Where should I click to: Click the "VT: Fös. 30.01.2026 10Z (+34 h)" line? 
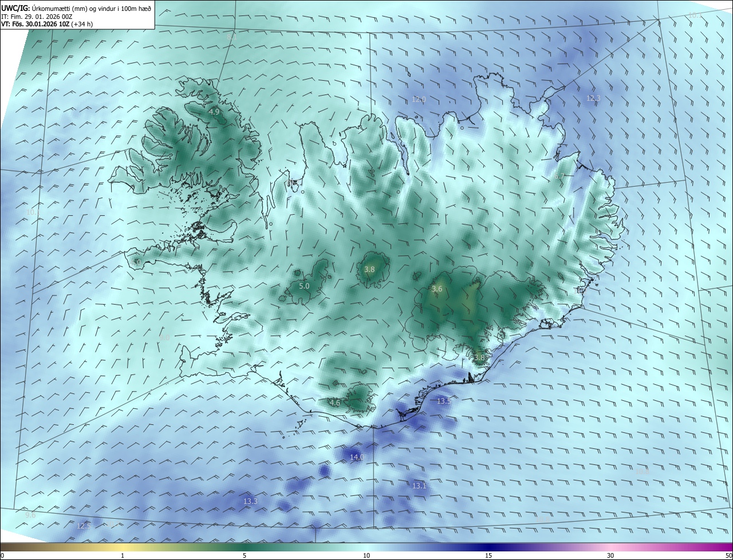coord(48,25)
